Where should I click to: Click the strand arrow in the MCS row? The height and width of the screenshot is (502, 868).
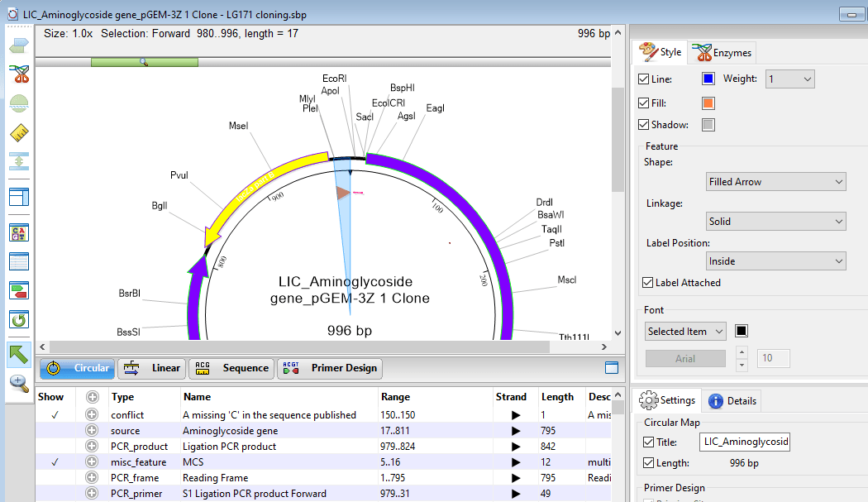click(x=516, y=462)
